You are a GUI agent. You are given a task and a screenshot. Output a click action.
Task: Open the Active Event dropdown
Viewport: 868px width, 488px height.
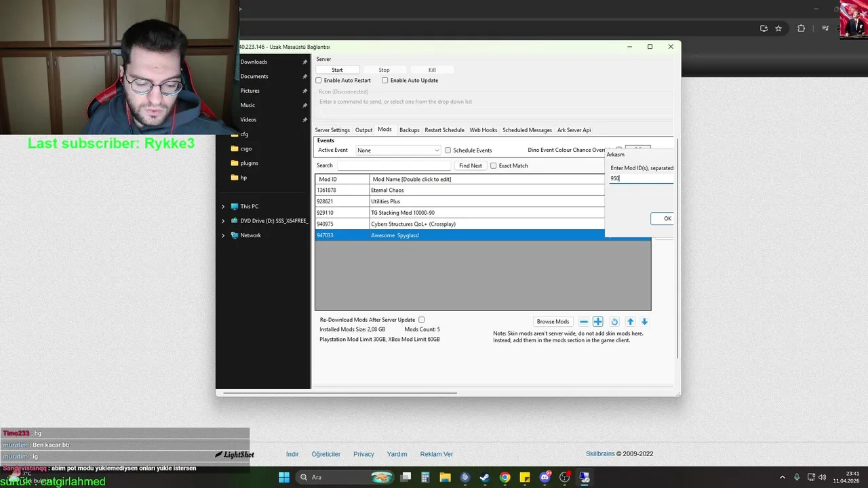coord(398,150)
